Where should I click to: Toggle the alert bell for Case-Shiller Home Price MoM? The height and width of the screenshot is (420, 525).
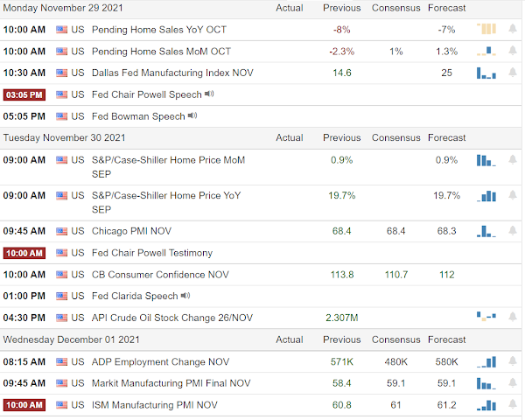tap(512, 159)
